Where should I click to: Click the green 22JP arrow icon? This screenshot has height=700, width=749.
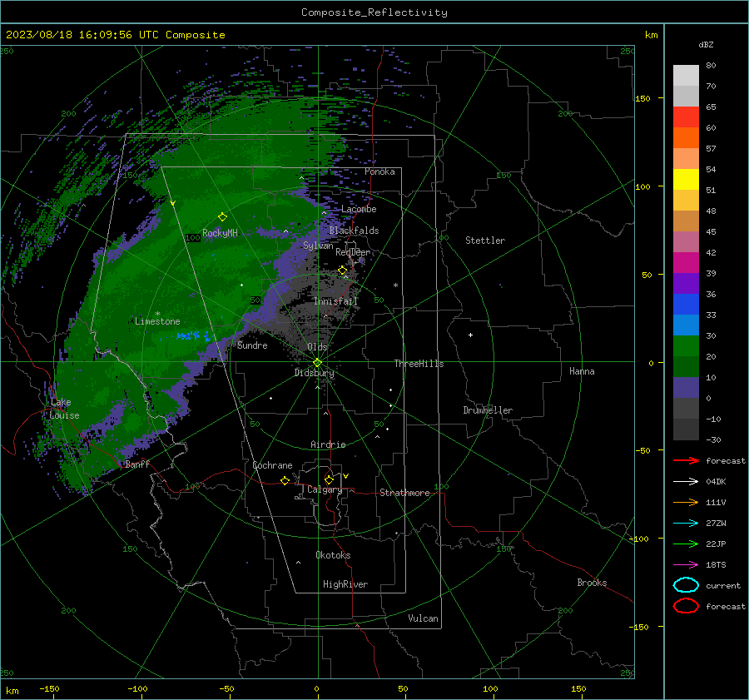(686, 544)
